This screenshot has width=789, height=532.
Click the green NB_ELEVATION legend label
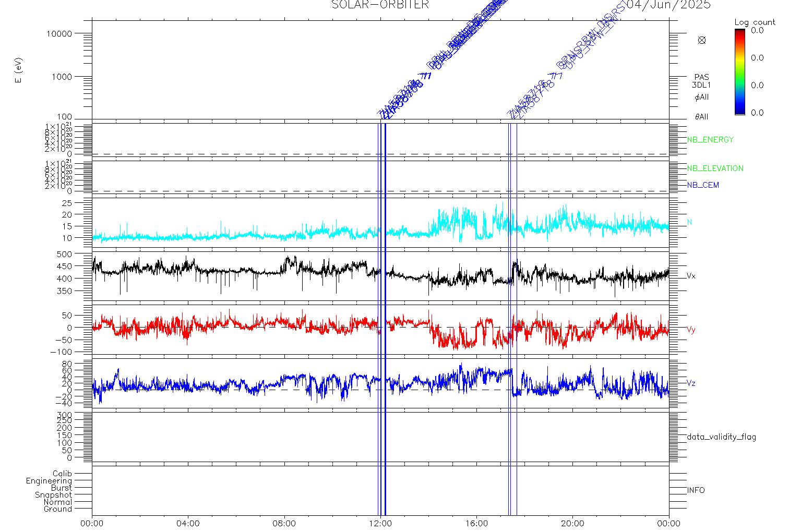715,168
